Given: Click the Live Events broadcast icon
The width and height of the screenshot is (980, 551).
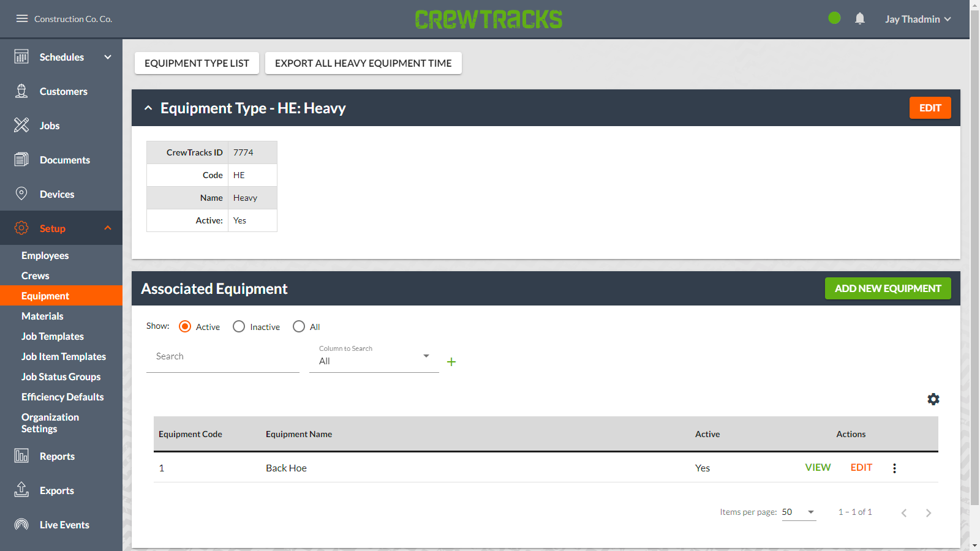Looking at the screenshot, I should coord(21,525).
